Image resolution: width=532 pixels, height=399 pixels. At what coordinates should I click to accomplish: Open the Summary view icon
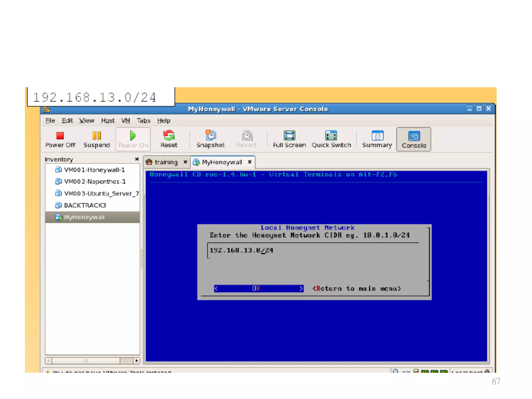click(x=377, y=136)
